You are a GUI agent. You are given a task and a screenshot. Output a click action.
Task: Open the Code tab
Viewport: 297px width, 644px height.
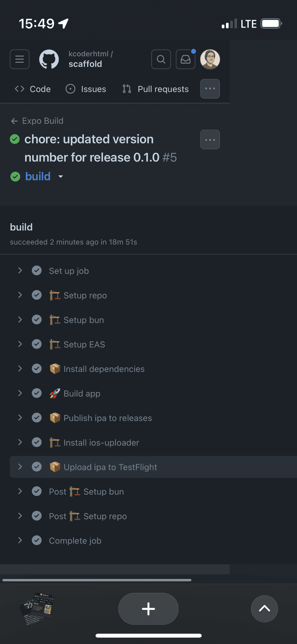[33, 89]
